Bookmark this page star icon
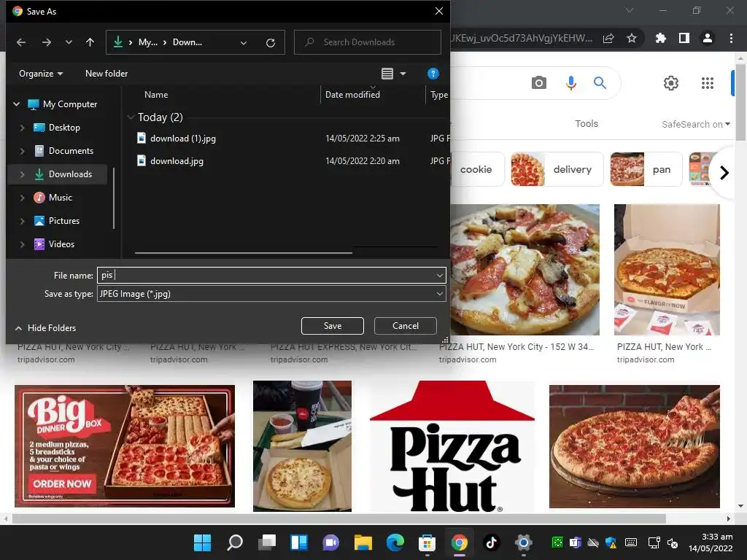Viewport: 747px width, 560px height. [x=632, y=38]
